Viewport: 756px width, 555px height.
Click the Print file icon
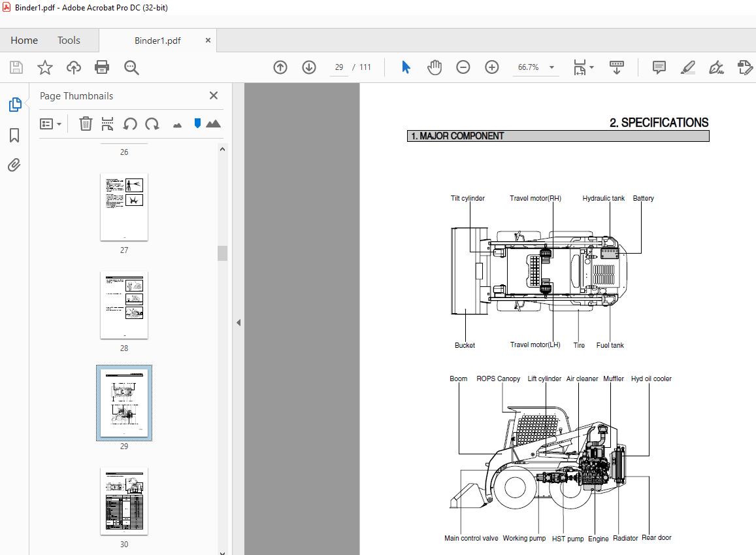[101, 67]
